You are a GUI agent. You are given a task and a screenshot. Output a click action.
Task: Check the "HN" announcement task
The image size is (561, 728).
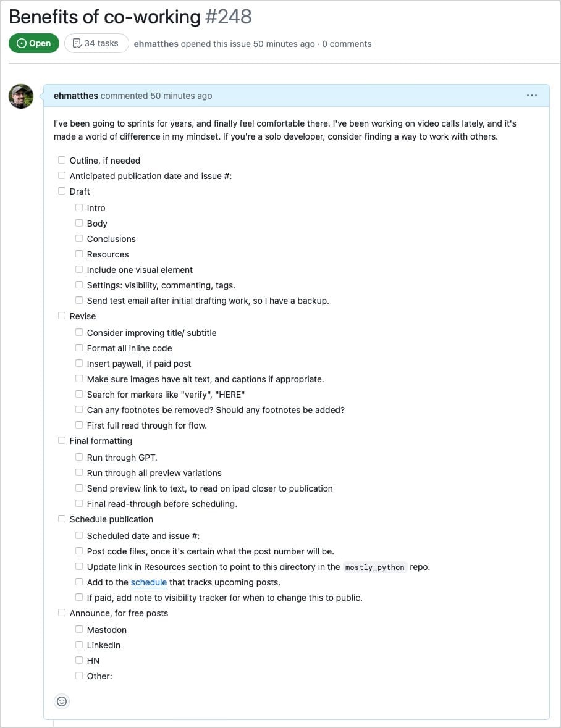click(x=78, y=659)
